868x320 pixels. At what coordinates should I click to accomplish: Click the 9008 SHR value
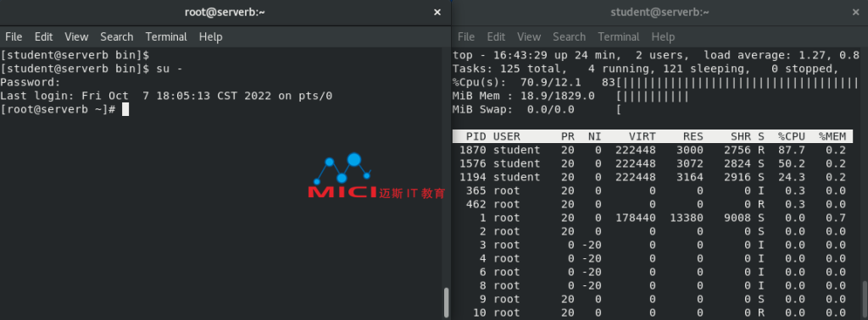pos(737,218)
